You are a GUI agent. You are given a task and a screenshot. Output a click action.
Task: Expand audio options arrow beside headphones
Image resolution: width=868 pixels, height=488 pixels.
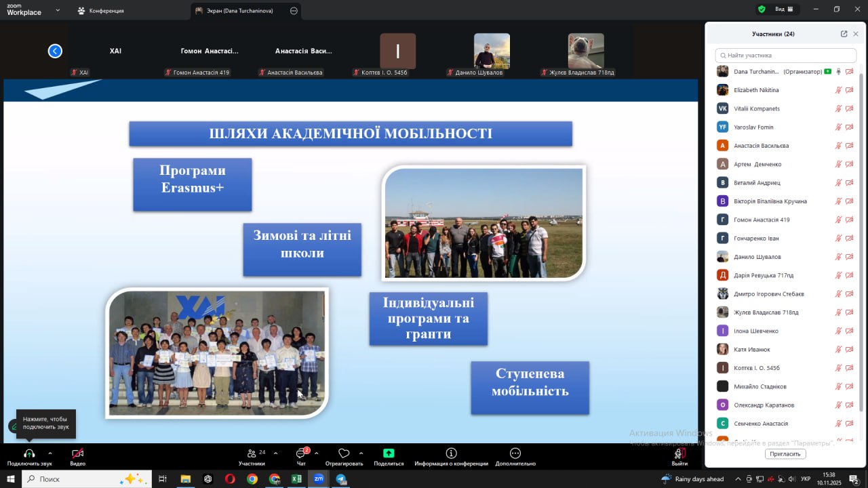coord(50,453)
